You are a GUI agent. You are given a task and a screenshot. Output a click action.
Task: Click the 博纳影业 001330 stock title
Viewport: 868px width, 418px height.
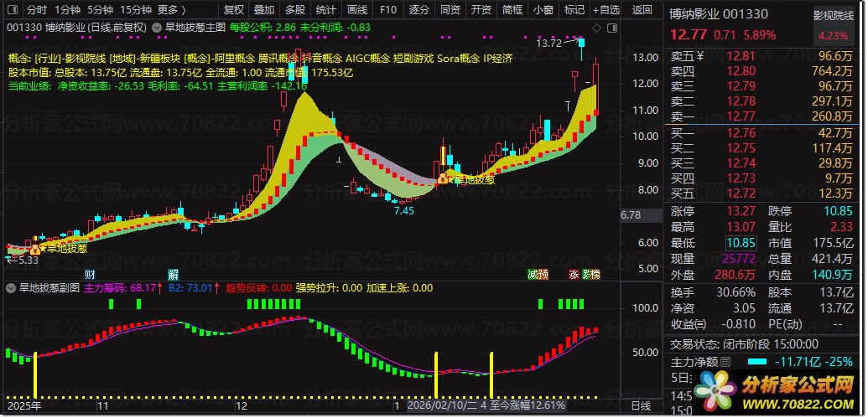click(x=718, y=14)
